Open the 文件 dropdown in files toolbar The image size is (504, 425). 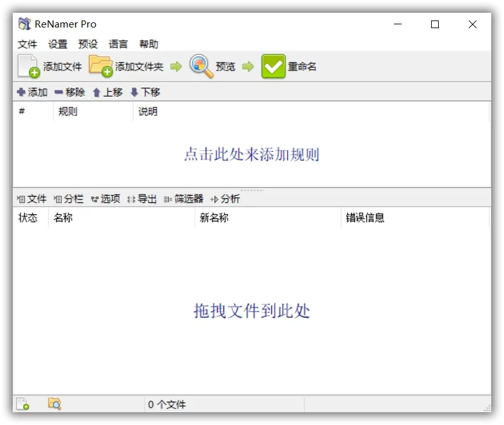(32, 199)
